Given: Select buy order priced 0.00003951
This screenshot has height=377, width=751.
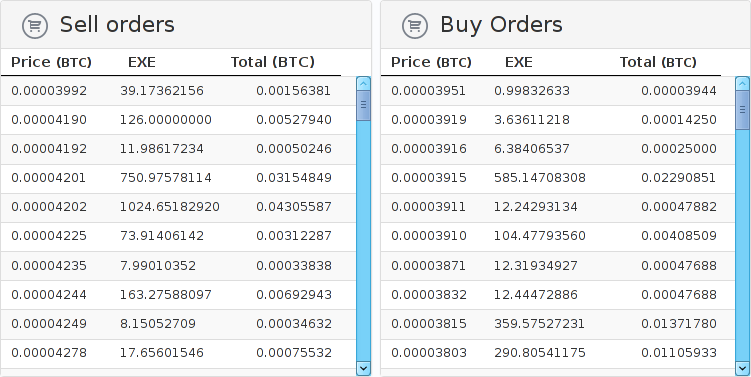Looking at the screenshot, I should [558, 91].
